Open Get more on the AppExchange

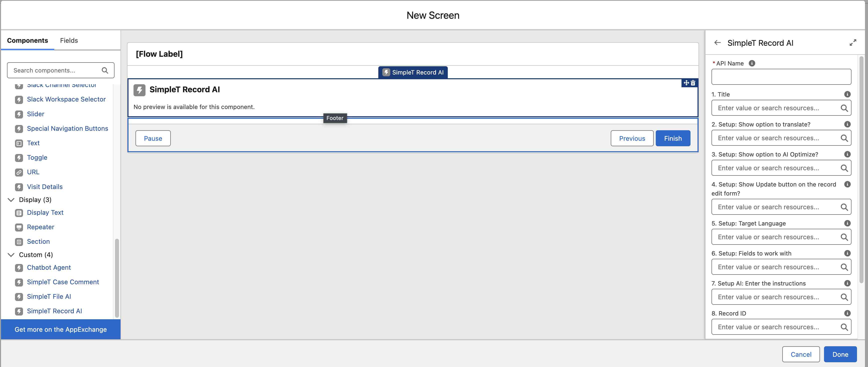61,329
